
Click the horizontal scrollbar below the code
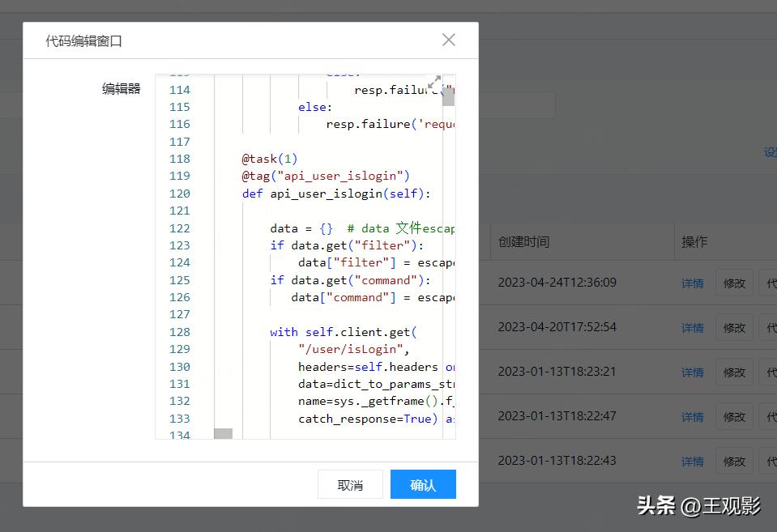click(223, 435)
